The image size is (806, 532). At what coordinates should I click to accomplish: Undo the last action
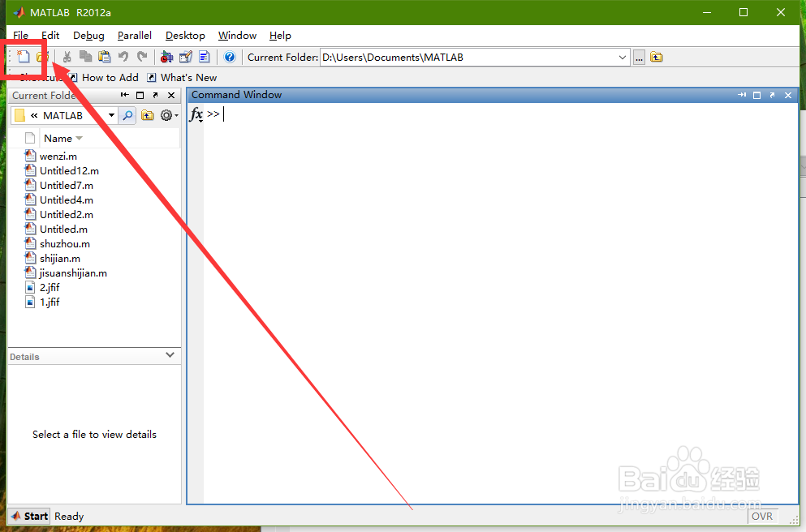(123, 57)
